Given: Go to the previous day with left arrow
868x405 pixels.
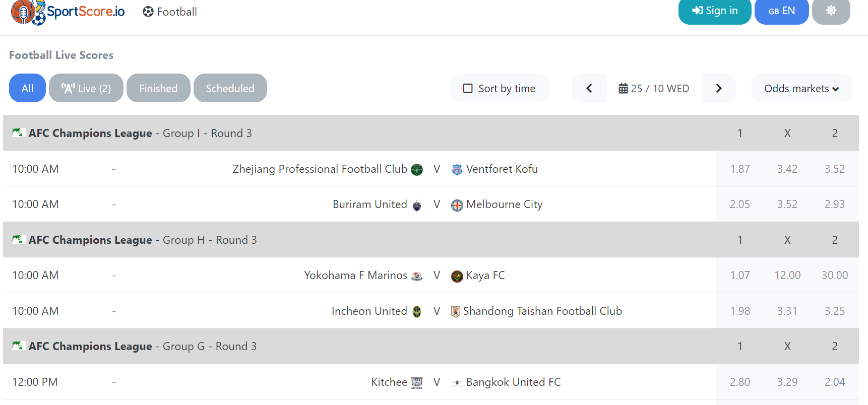Looking at the screenshot, I should click(x=589, y=88).
